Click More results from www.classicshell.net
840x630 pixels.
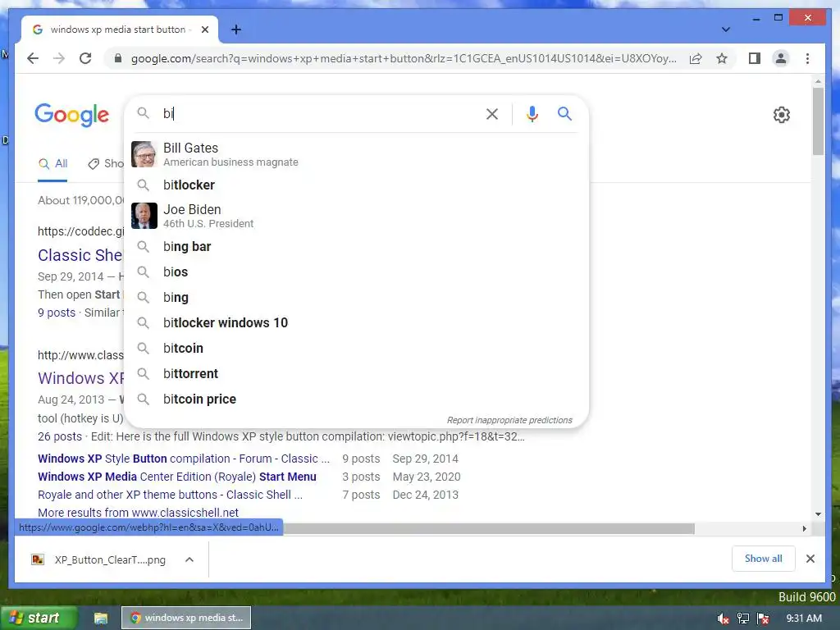click(x=138, y=513)
